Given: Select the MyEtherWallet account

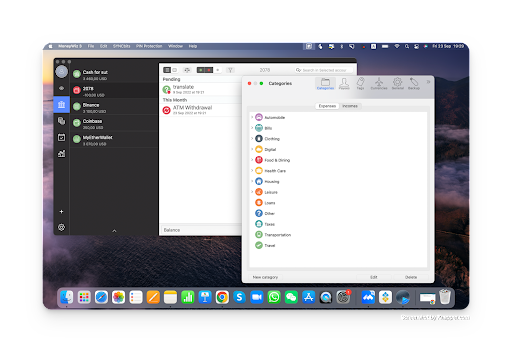Looking at the screenshot, I should pyautogui.click(x=114, y=140).
